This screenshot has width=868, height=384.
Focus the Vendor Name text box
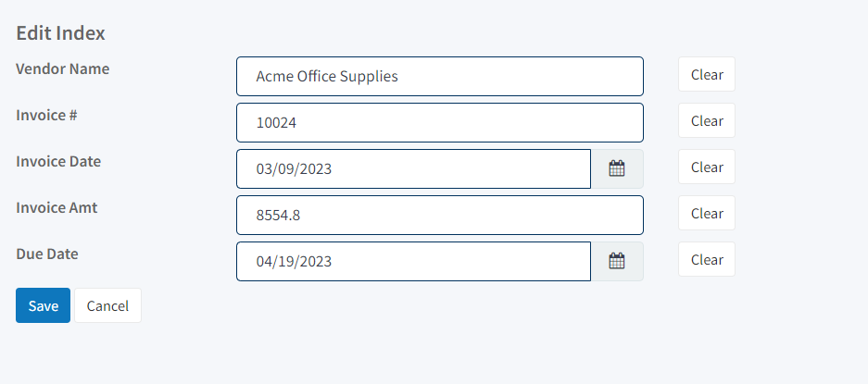[x=440, y=77]
